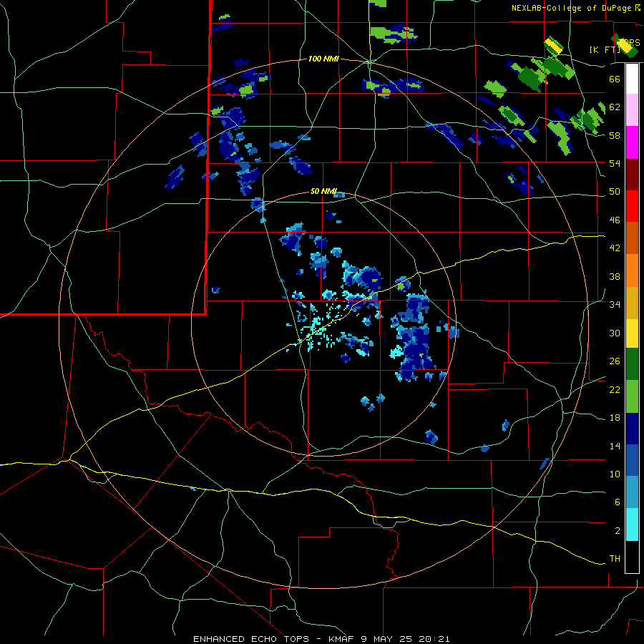Pick the light green legend swatch

point(632,396)
